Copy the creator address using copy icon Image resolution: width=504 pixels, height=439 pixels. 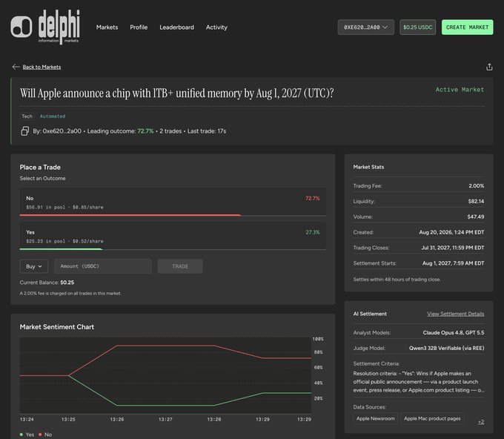tap(24, 131)
